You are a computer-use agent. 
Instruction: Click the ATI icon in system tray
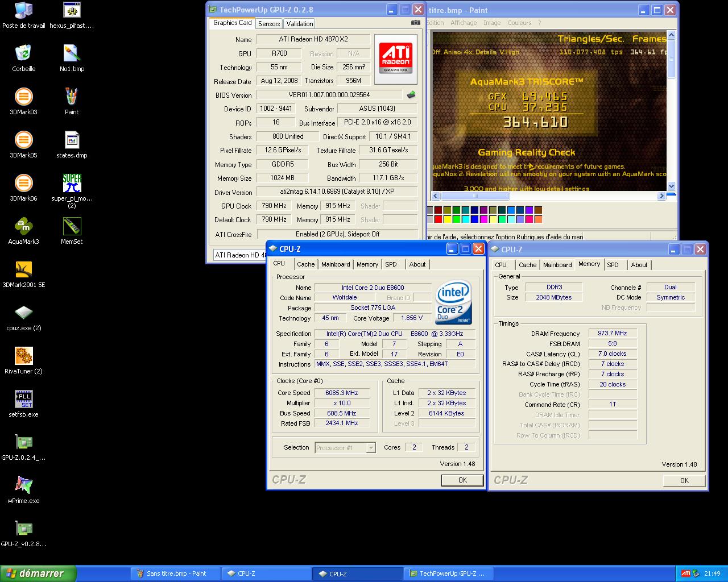tap(686, 573)
